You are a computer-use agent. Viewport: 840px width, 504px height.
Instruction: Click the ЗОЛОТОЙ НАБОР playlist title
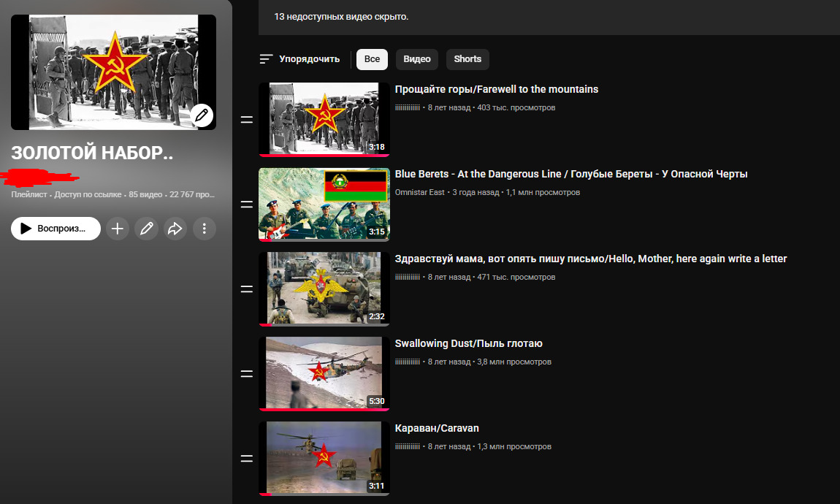click(x=92, y=153)
